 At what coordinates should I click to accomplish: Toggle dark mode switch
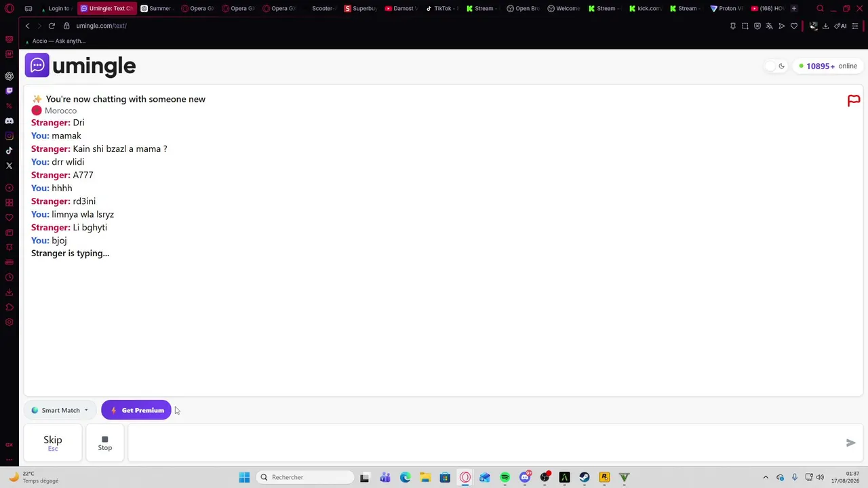tap(775, 66)
